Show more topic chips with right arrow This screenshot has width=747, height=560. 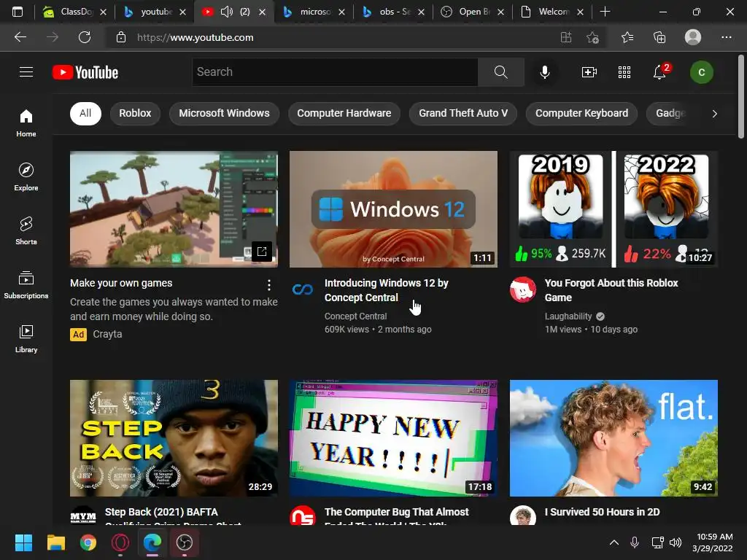click(x=714, y=113)
